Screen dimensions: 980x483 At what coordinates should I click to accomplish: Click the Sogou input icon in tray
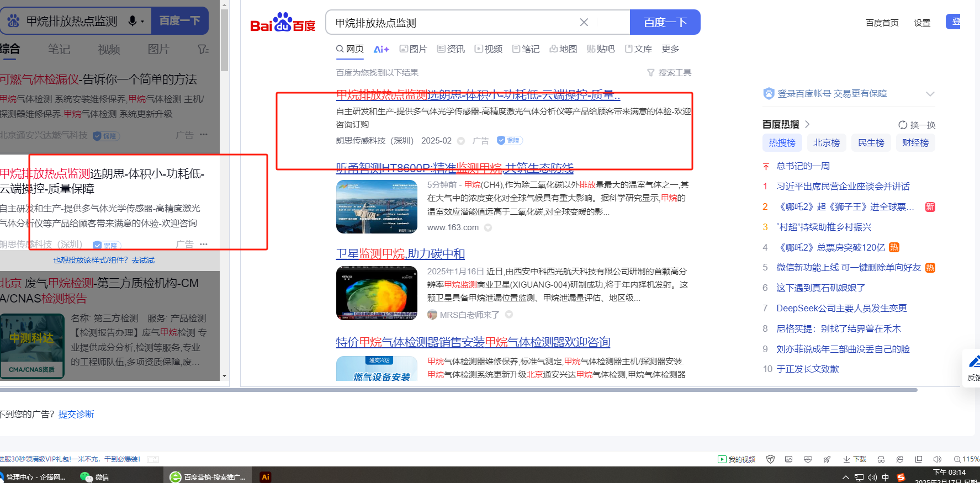tap(901, 477)
